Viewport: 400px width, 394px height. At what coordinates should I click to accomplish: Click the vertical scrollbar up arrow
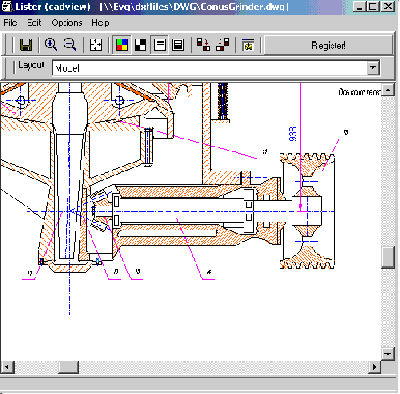387,90
